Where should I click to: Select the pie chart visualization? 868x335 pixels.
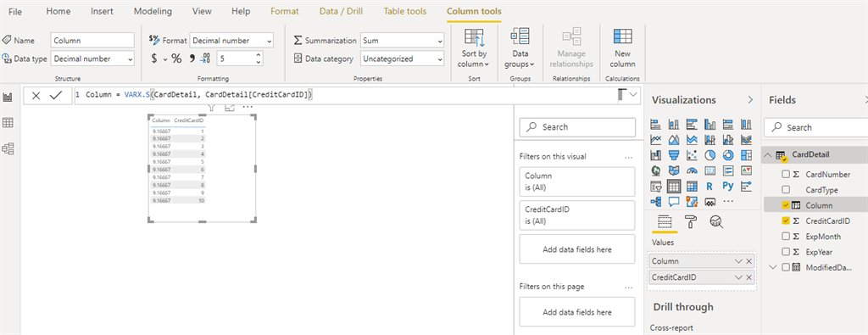[x=710, y=155]
